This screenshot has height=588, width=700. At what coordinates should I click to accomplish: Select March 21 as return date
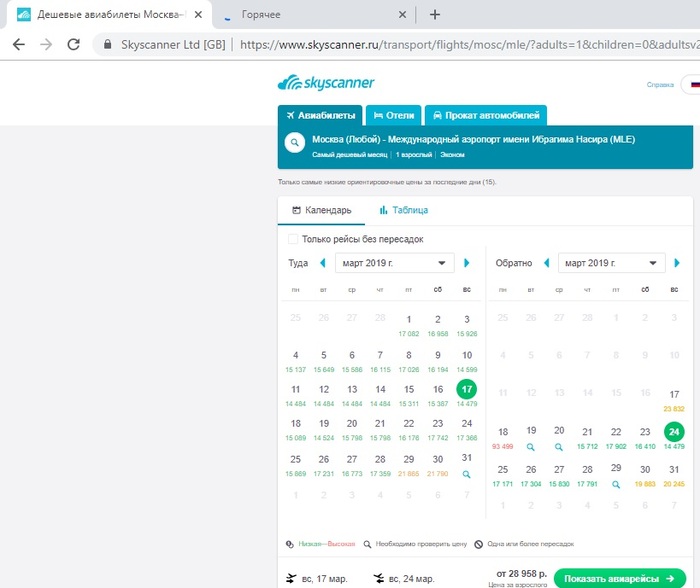pyautogui.click(x=588, y=432)
